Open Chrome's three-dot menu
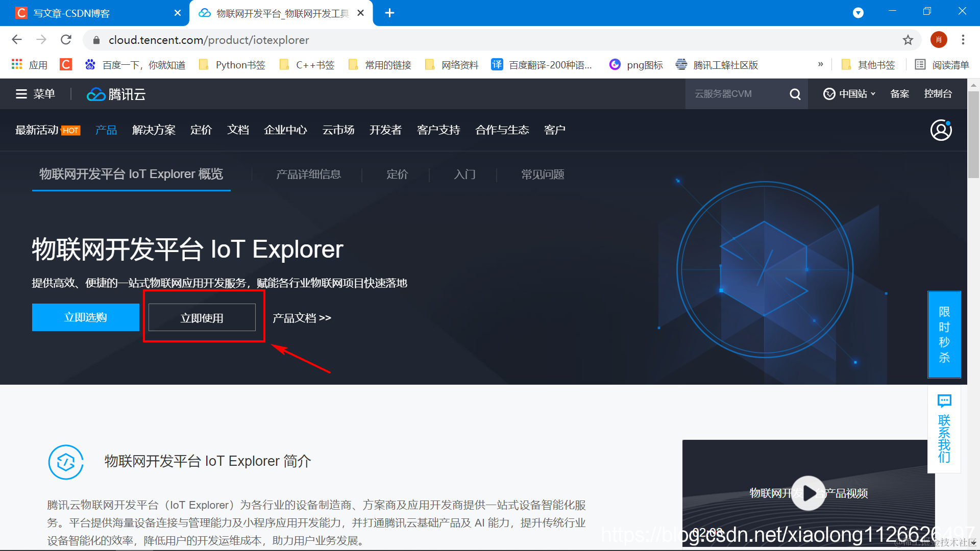The width and height of the screenshot is (980, 551). (963, 40)
